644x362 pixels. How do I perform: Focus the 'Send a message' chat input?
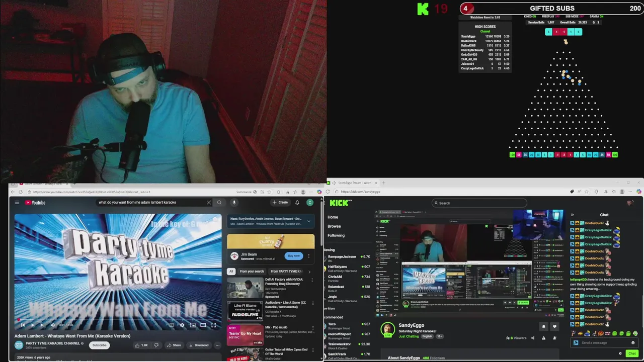click(604, 343)
